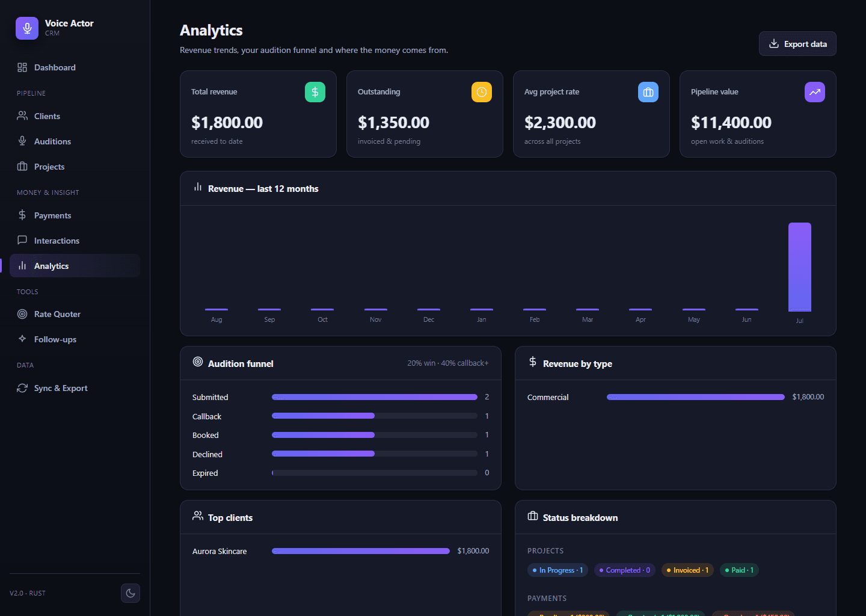This screenshot has height=616, width=866.
Task: Click the Jul revenue bar
Action: (800, 267)
